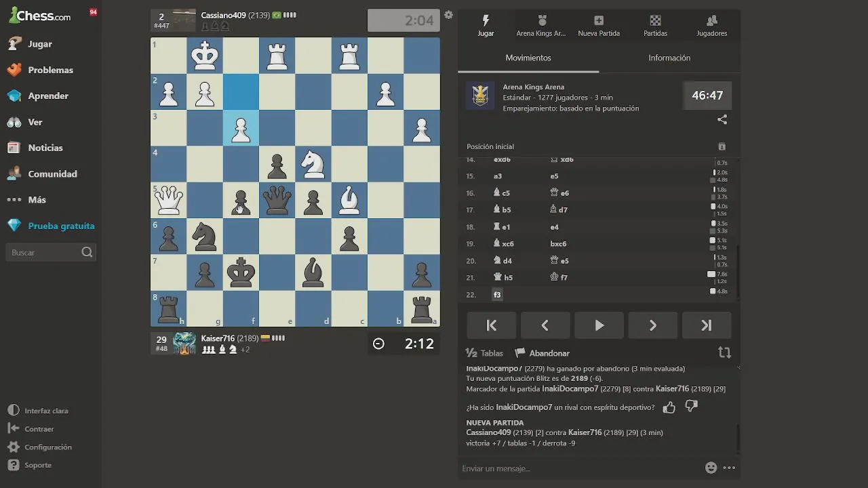Select move f3 in move list
Image resolution: width=868 pixels, height=488 pixels.
[497, 295]
